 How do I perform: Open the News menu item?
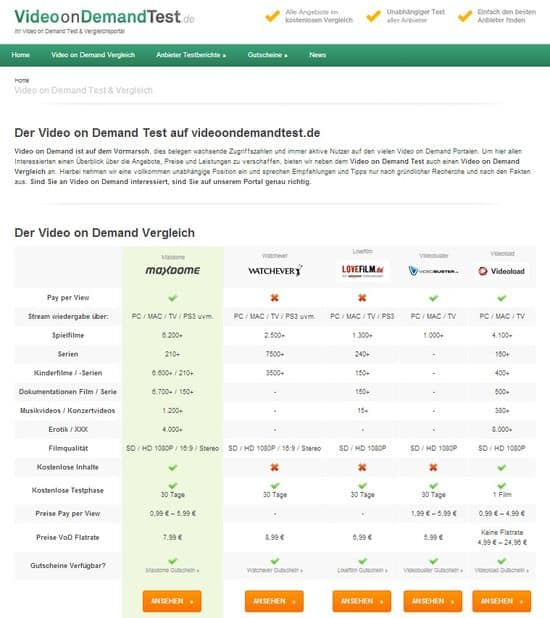(x=317, y=55)
